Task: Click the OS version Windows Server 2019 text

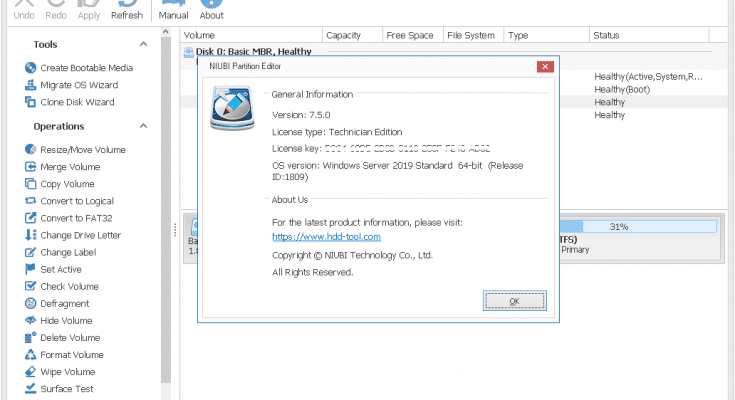Action: tap(398, 171)
